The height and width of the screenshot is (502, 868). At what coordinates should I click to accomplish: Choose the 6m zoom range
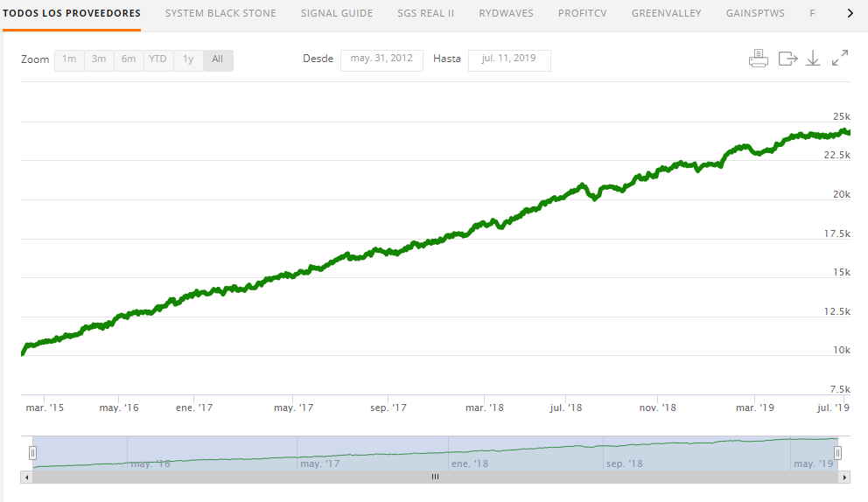129,59
